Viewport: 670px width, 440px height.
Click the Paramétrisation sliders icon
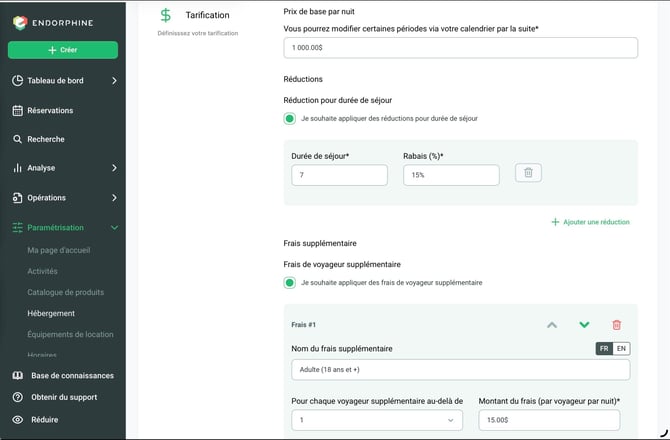18,228
